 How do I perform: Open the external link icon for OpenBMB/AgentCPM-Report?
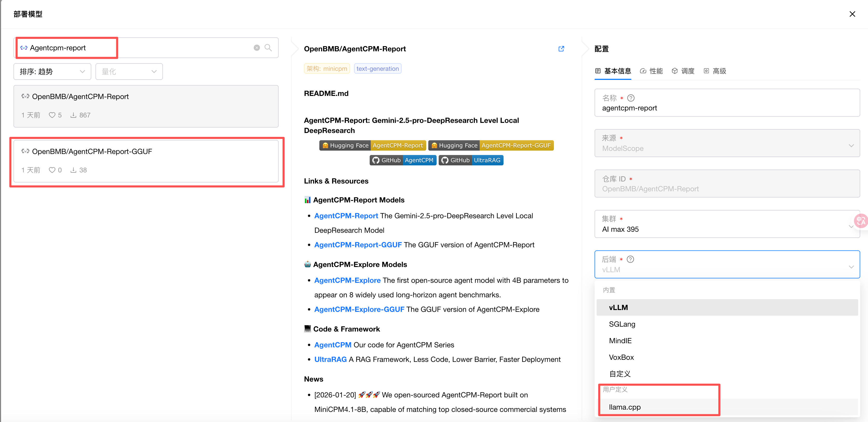coord(561,49)
